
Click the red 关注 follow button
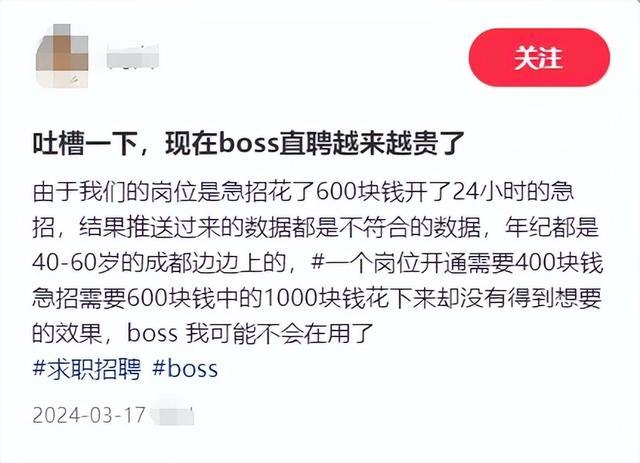tap(539, 57)
